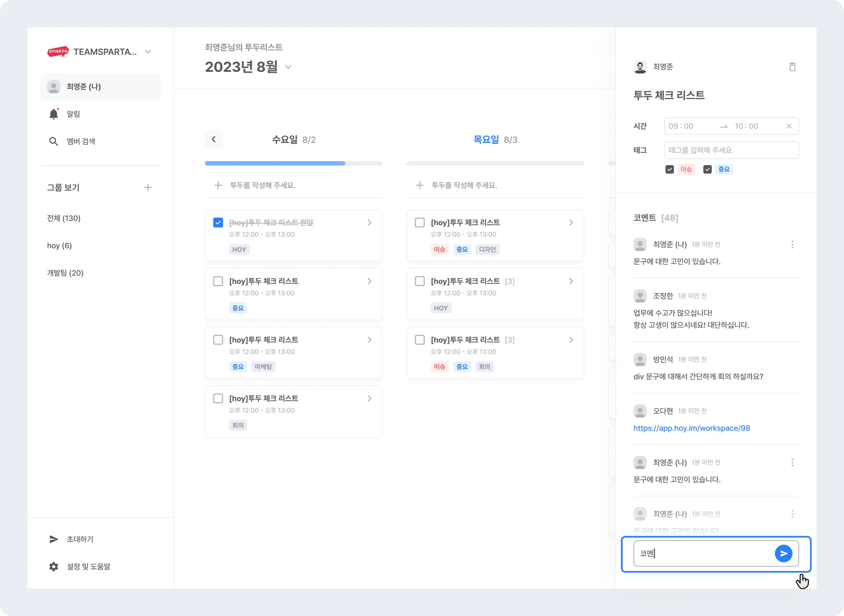Viewport: 844px width, 616px height.
Task: Open the 알림 notifications bell
Action: [54, 114]
